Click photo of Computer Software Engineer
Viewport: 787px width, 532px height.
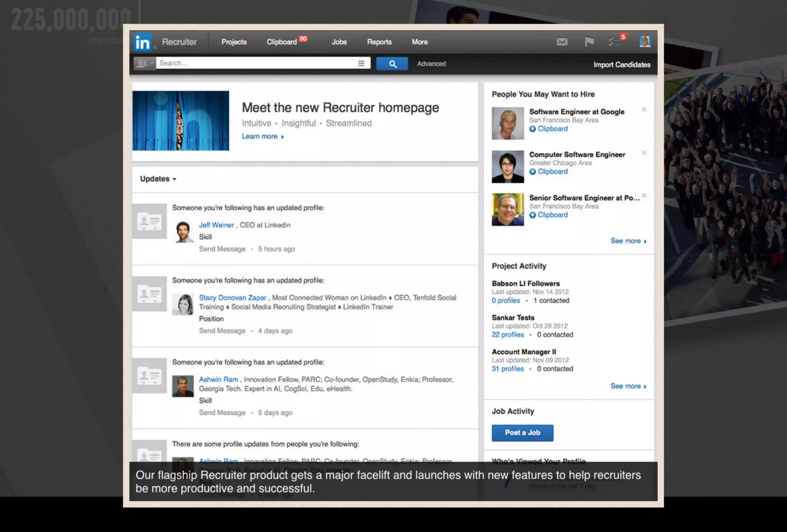(x=508, y=166)
